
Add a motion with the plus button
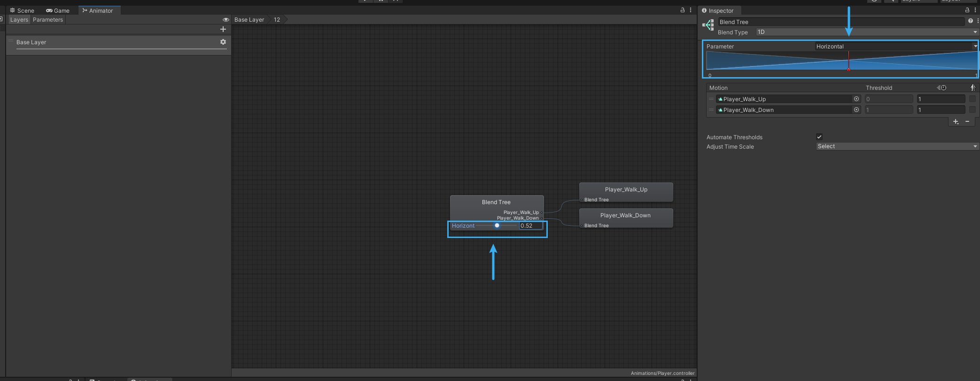[956, 121]
